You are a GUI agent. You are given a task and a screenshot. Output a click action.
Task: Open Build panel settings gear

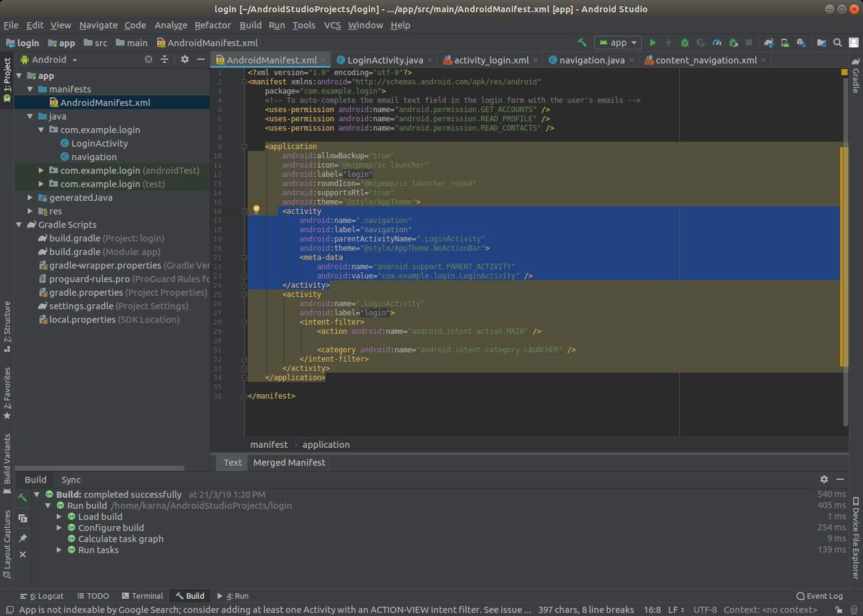[824, 479]
